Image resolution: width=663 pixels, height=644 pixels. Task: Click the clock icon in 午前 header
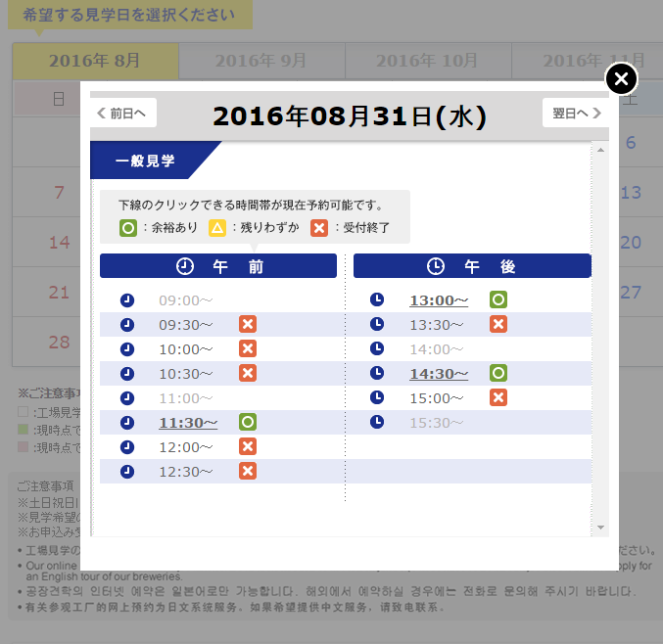pyautogui.click(x=185, y=266)
